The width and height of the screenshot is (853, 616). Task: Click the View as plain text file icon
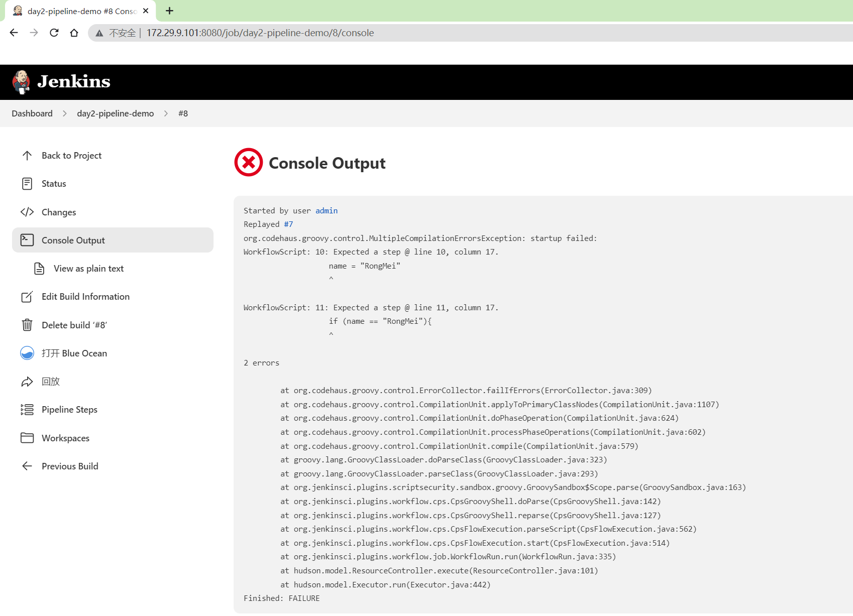pyautogui.click(x=39, y=269)
